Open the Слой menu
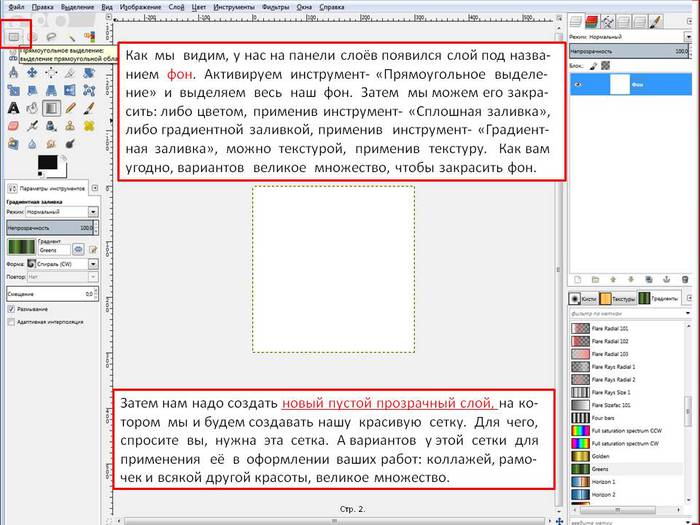Viewport: 700px width, 525px height. (176, 7)
